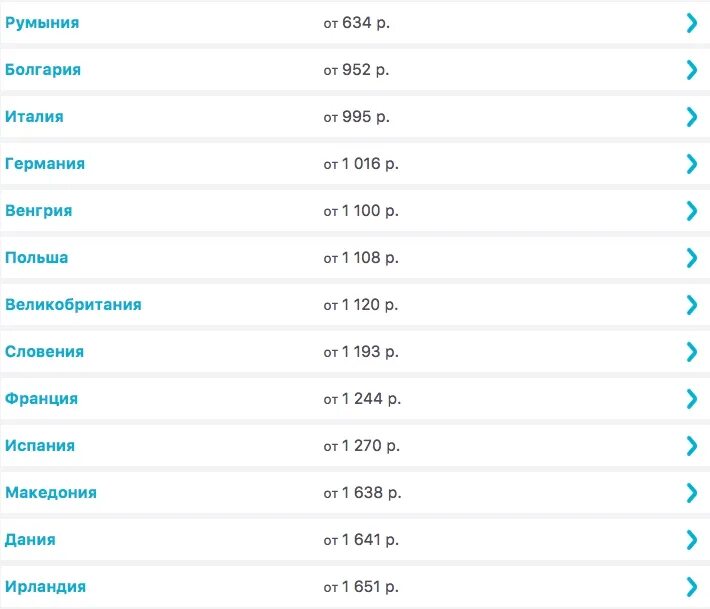The width and height of the screenshot is (710, 609).
Task: Select Франция in the country list
Action: pos(41,399)
